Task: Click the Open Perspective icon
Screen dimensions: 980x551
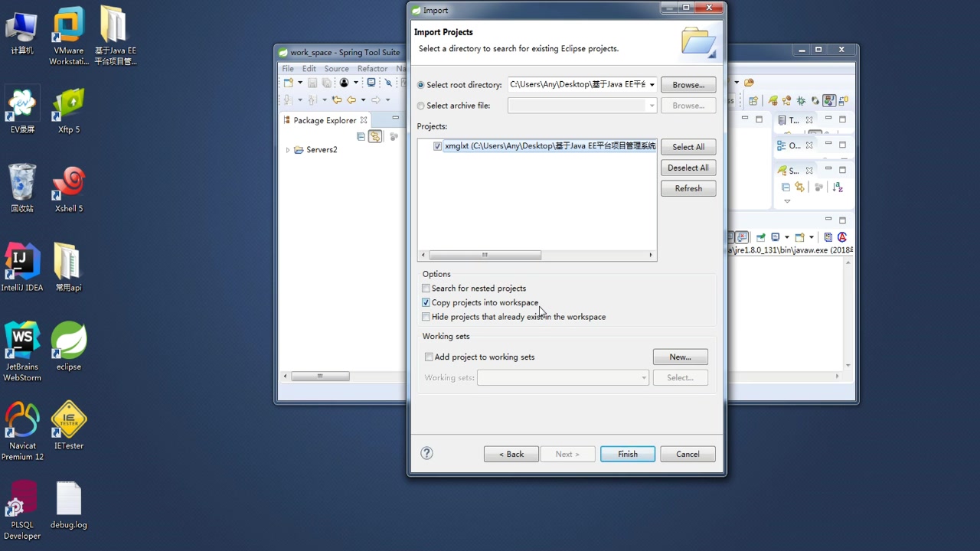Action: point(753,101)
